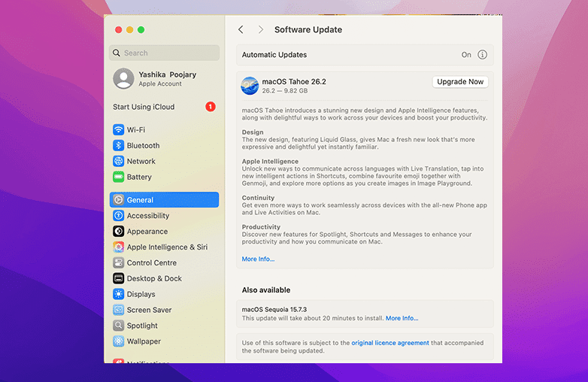Viewport: 588px width, 382px height.
Task: Click the Screen Saver icon
Action: (119, 310)
